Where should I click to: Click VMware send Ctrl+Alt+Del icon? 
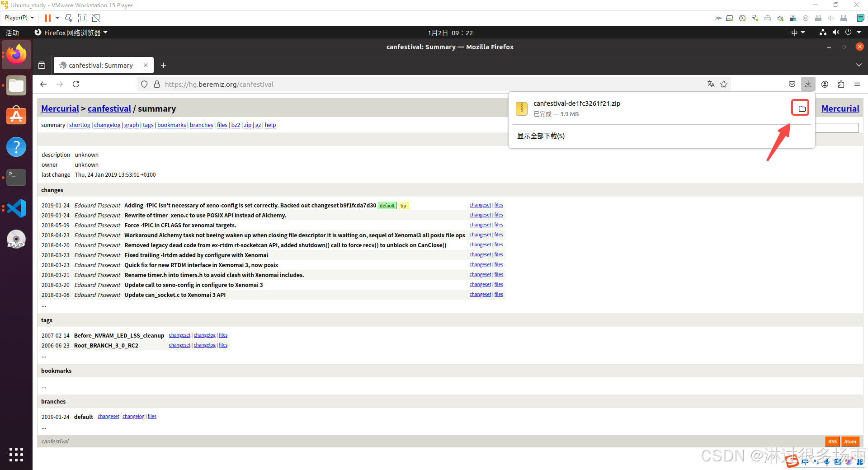coord(69,18)
